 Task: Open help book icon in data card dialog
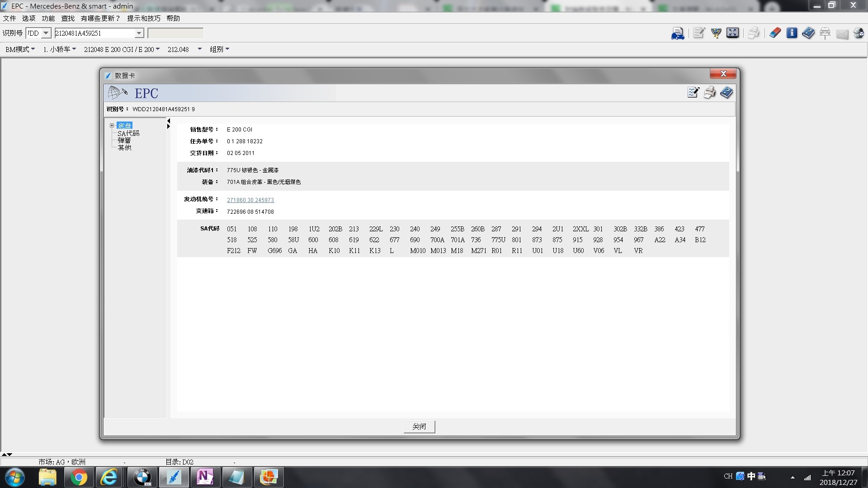pos(726,93)
